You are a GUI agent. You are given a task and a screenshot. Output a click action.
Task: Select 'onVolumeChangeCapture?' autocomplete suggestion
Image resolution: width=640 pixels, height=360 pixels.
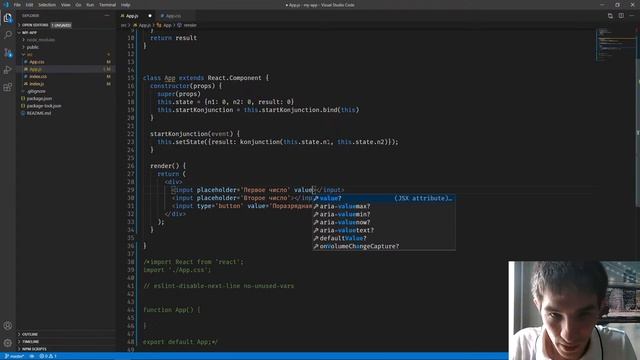384,246
